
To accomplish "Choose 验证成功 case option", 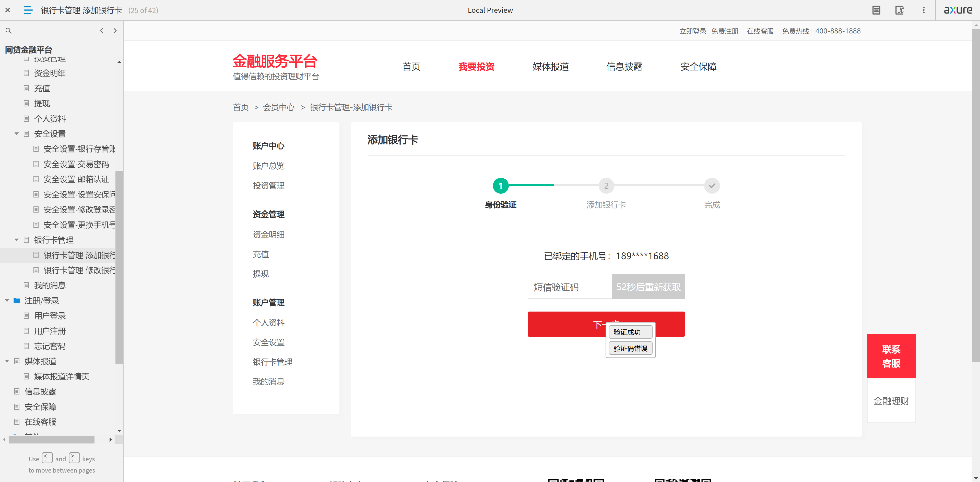I will 630,332.
